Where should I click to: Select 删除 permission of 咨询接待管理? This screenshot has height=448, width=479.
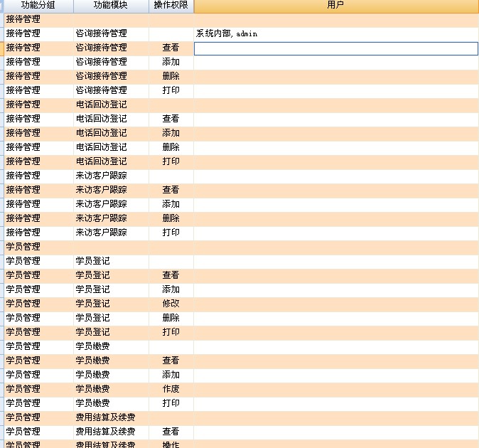pos(171,76)
